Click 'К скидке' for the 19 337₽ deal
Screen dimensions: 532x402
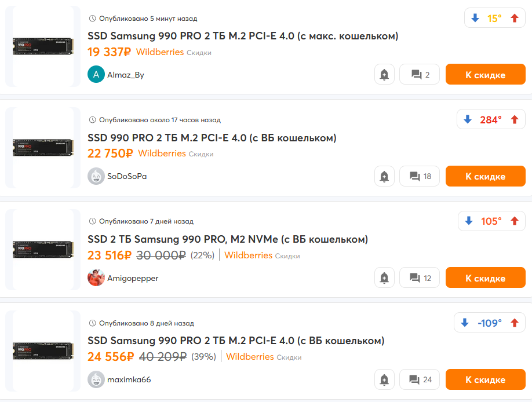click(x=485, y=75)
